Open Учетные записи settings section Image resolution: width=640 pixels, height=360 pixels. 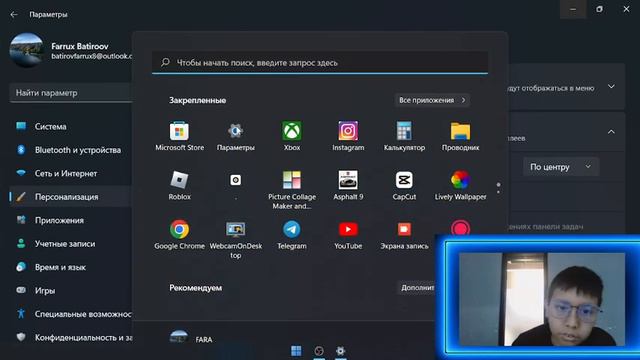click(70, 244)
